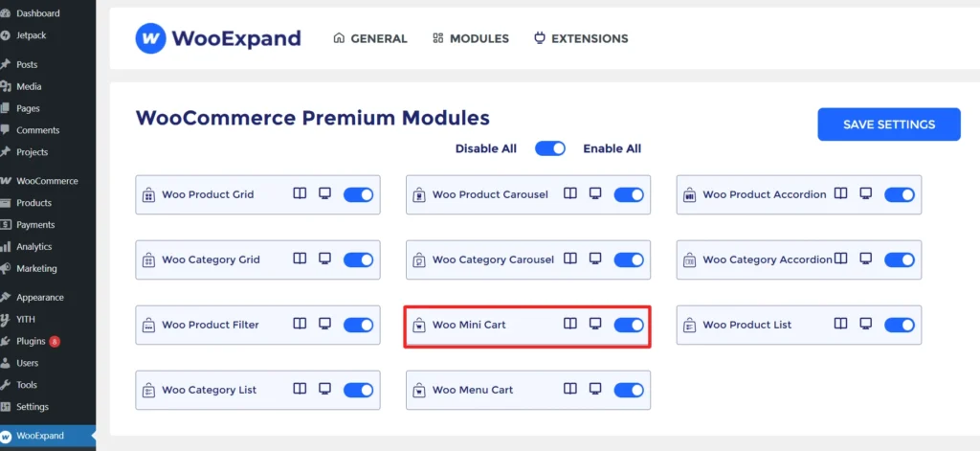980x451 pixels.
Task: Toggle the Woo Product Grid module switch
Action: 359,195
